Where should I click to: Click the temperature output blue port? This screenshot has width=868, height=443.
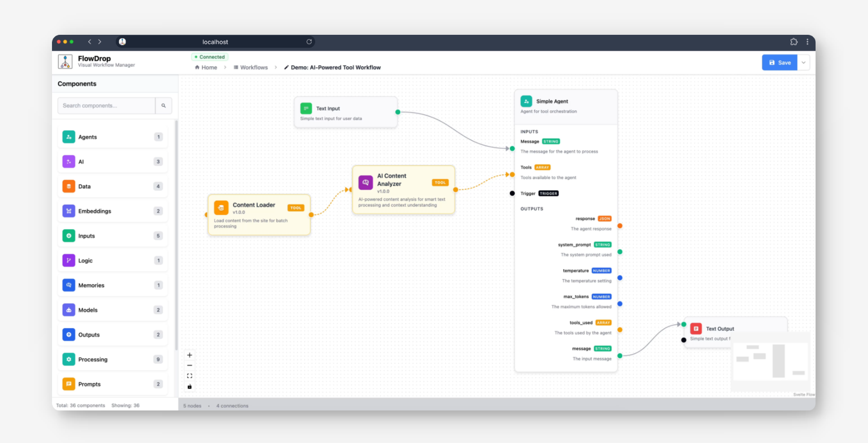pyautogui.click(x=620, y=278)
